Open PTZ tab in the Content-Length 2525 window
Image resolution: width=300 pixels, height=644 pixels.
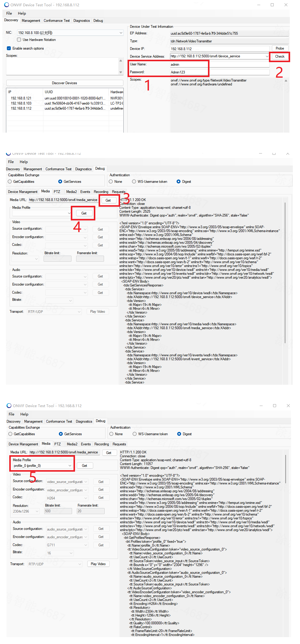(57, 192)
